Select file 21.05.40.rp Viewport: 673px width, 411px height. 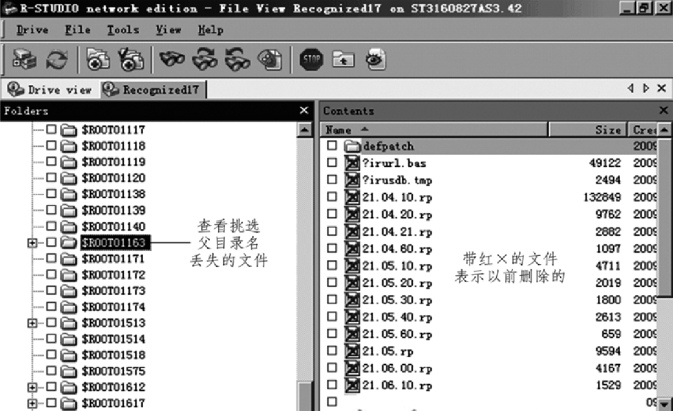[397, 317]
